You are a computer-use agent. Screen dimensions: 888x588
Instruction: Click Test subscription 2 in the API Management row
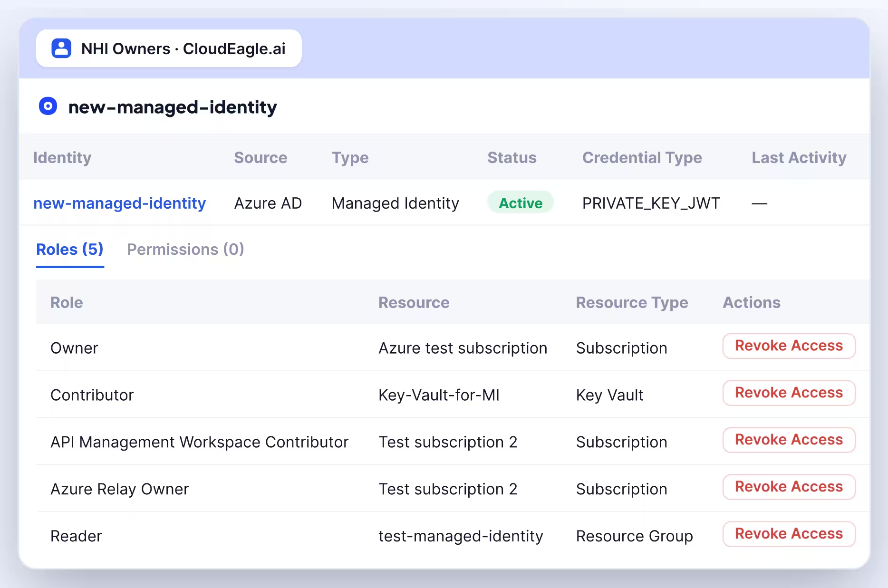(x=448, y=442)
